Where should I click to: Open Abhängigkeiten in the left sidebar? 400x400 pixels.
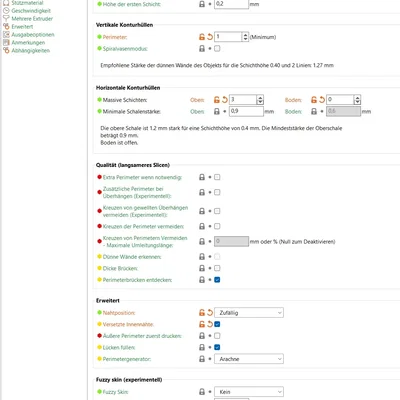[x=31, y=51]
